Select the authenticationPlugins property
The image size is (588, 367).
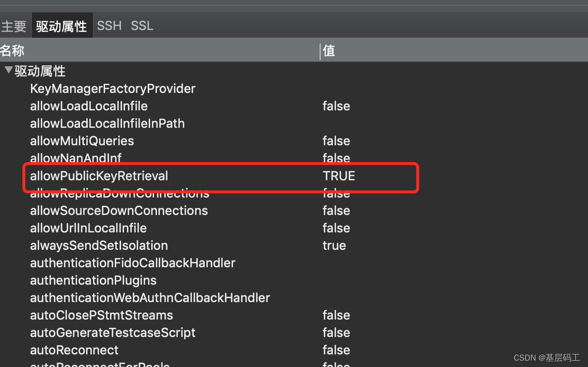(x=93, y=280)
